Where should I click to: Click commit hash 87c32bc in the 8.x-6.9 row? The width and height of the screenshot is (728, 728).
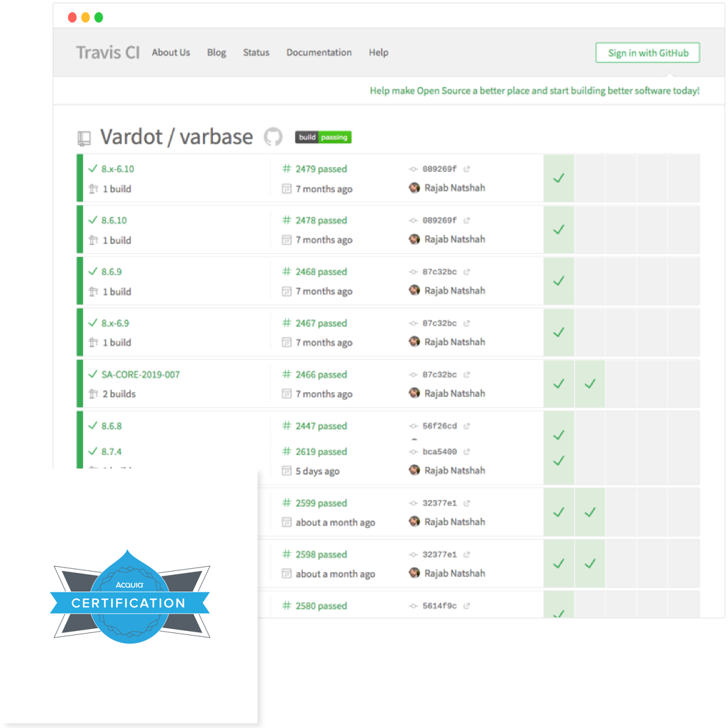point(439,323)
